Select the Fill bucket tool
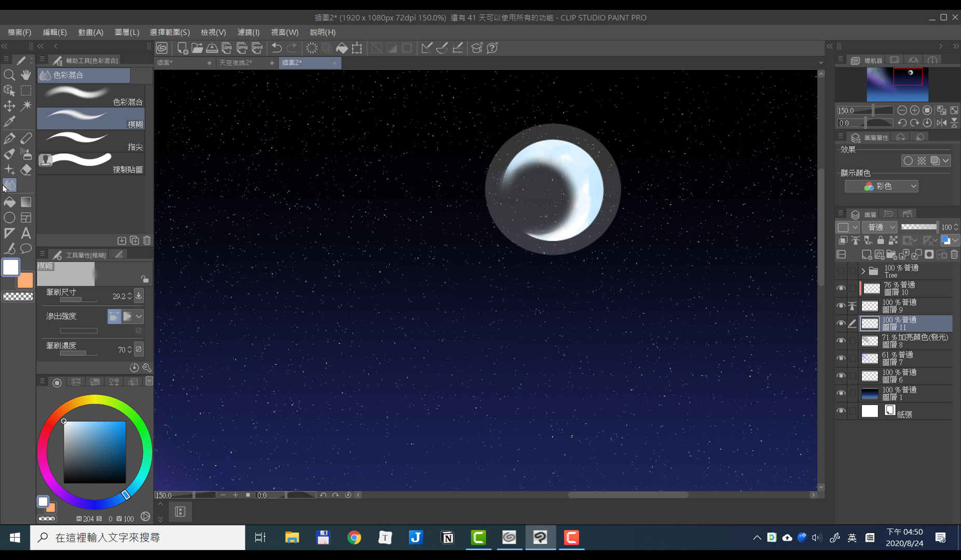This screenshot has height=560, width=961. coord(9,202)
